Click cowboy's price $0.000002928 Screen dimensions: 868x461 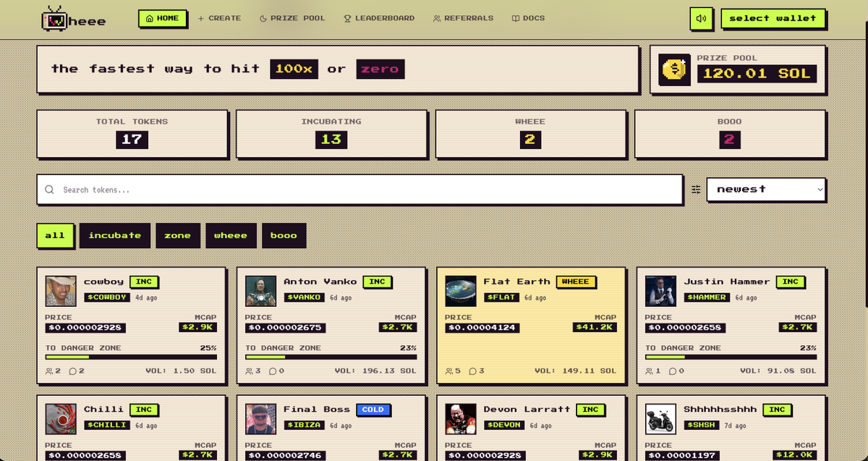point(85,328)
